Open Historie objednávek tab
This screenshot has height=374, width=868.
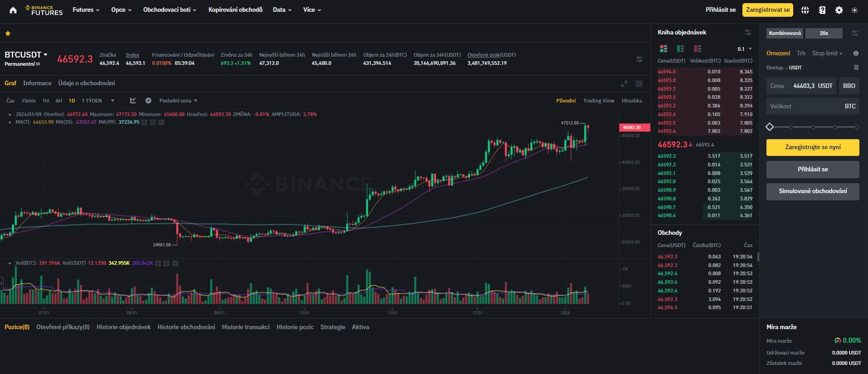point(123,327)
